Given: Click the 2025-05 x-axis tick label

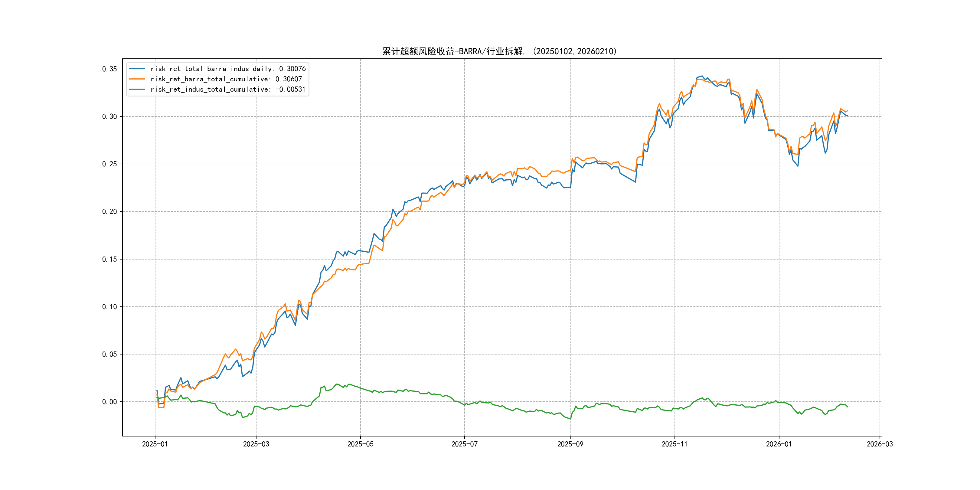Looking at the screenshot, I should 360,444.
